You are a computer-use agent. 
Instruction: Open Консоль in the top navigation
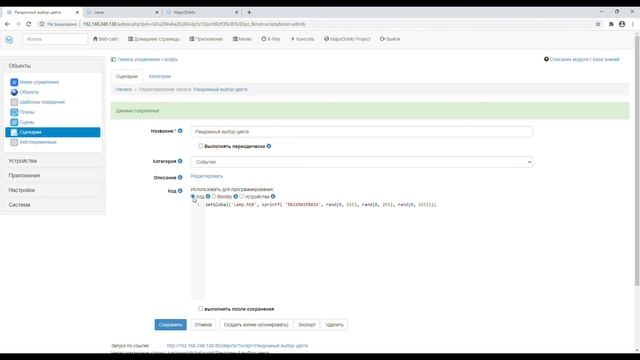point(302,39)
